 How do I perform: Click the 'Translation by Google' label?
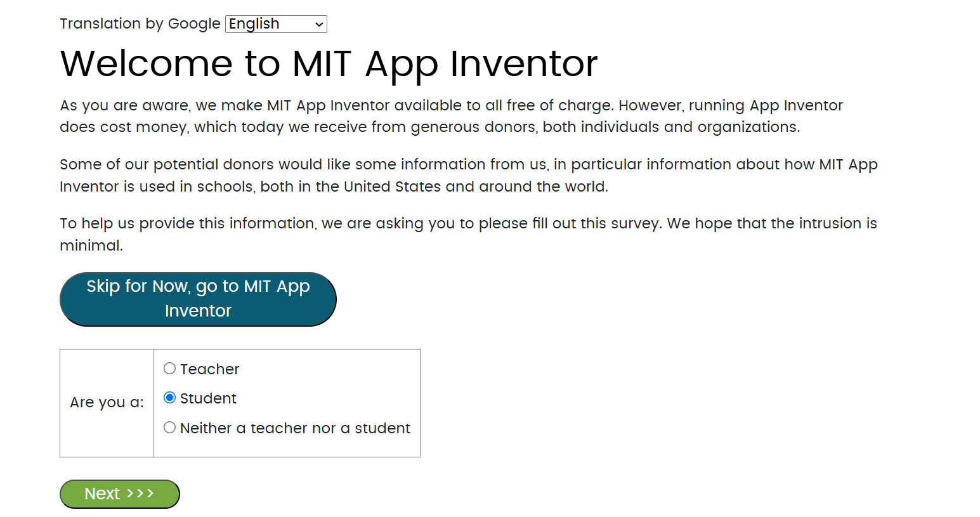[x=140, y=24]
